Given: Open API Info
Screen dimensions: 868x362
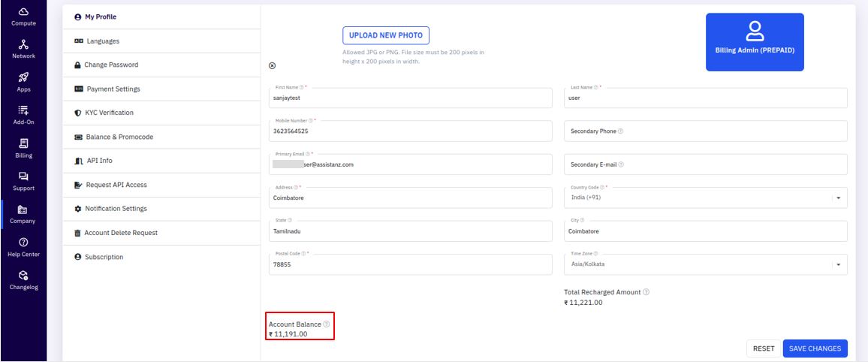Looking at the screenshot, I should click(161, 161).
